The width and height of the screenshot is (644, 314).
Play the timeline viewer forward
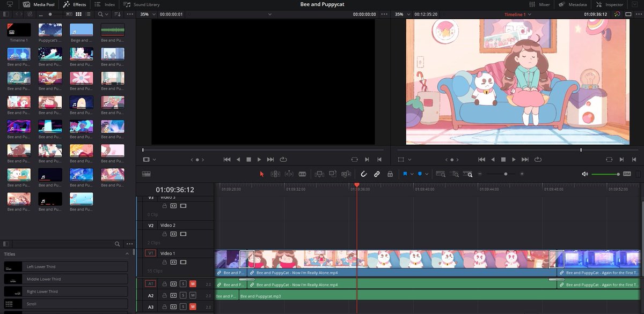pos(514,159)
